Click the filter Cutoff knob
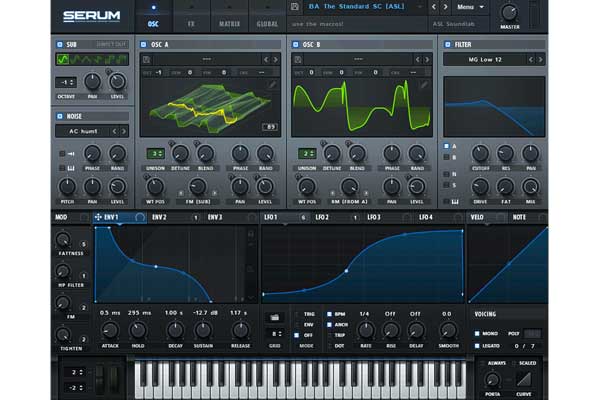600x400 pixels. 480,153
